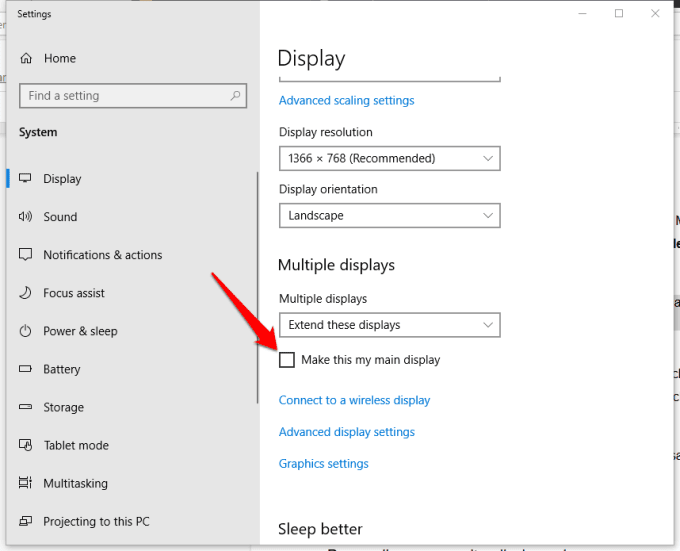Click the Display monitor icon

tap(25, 179)
